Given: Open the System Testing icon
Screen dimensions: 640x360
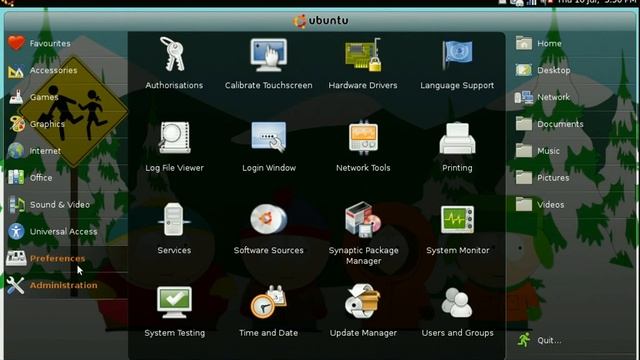Looking at the screenshot, I should click(x=174, y=302).
